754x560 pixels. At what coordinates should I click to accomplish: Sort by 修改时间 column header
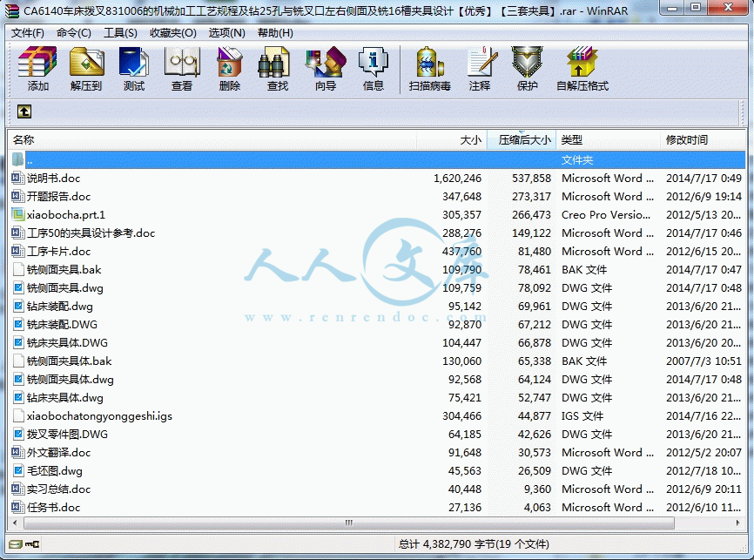703,140
